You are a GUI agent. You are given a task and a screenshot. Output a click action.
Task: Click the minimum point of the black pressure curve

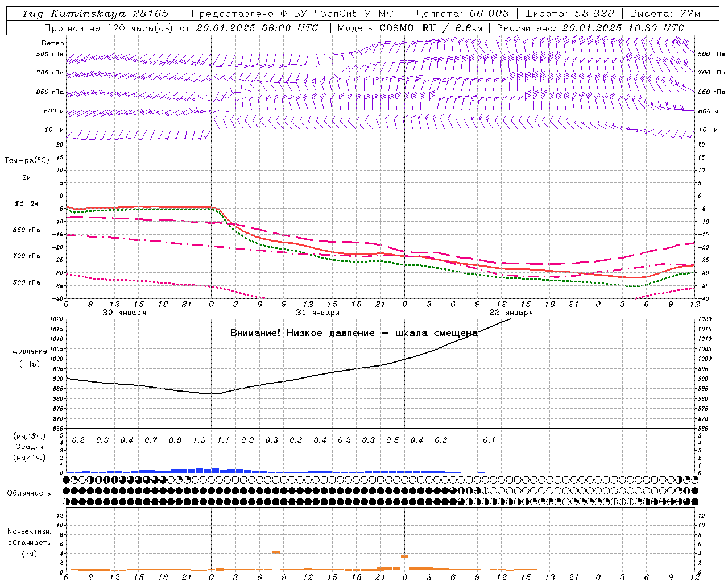coord(215,393)
